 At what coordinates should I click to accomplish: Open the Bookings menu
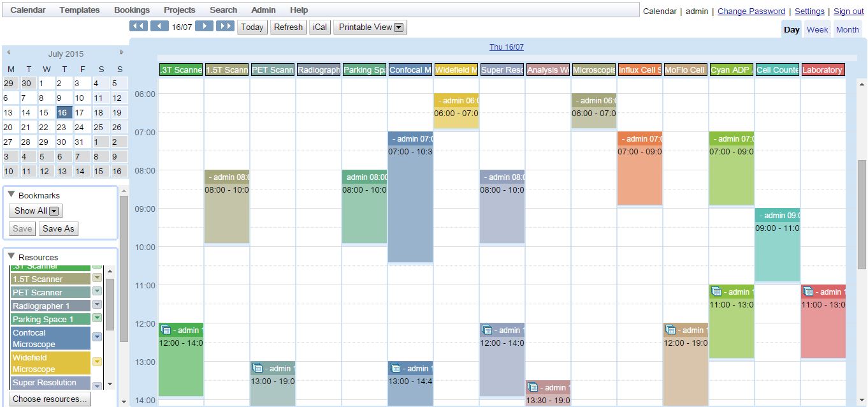(x=132, y=10)
